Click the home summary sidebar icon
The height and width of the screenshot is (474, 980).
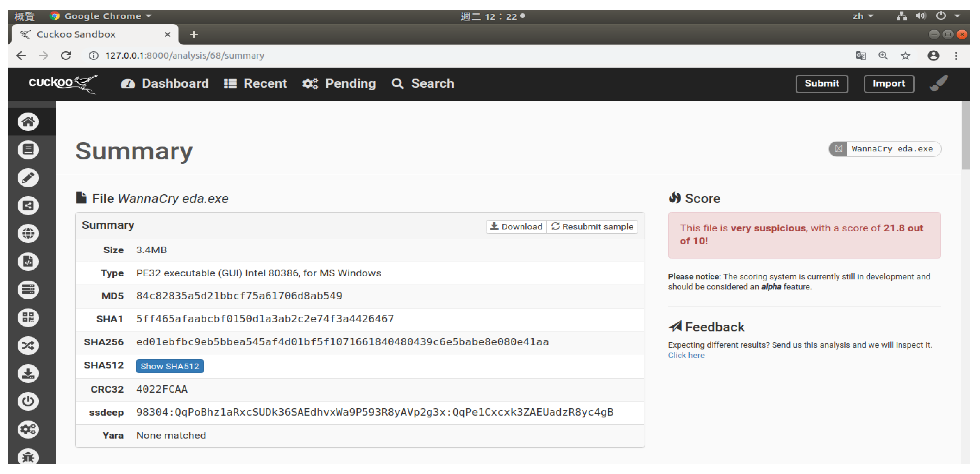(28, 122)
